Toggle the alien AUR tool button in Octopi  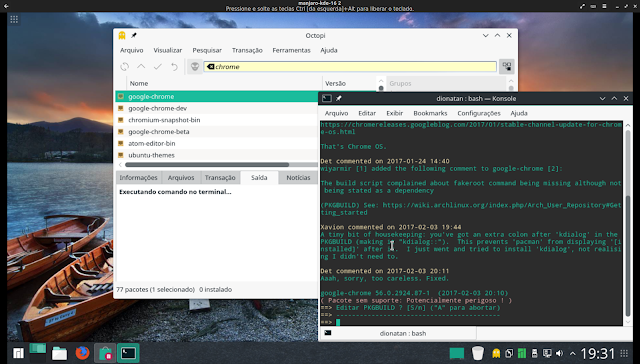[195, 67]
